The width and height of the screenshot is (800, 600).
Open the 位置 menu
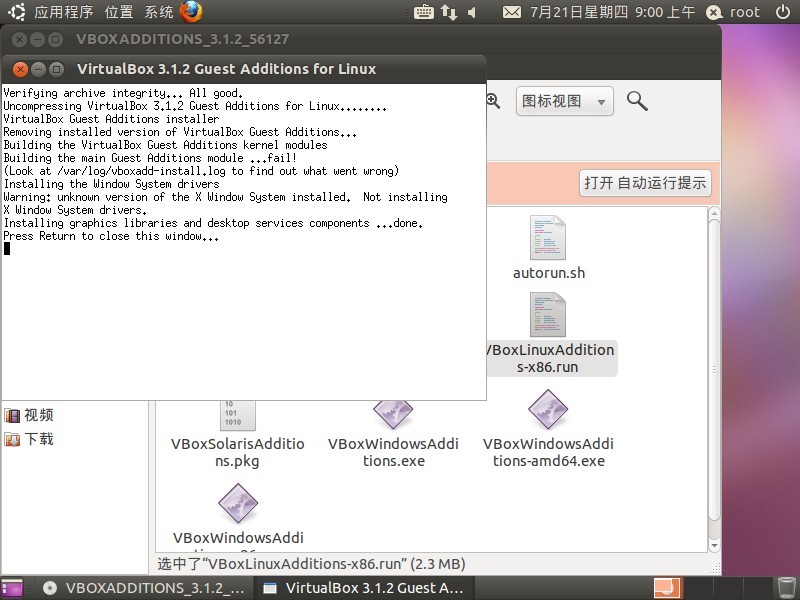pyautogui.click(x=119, y=12)
